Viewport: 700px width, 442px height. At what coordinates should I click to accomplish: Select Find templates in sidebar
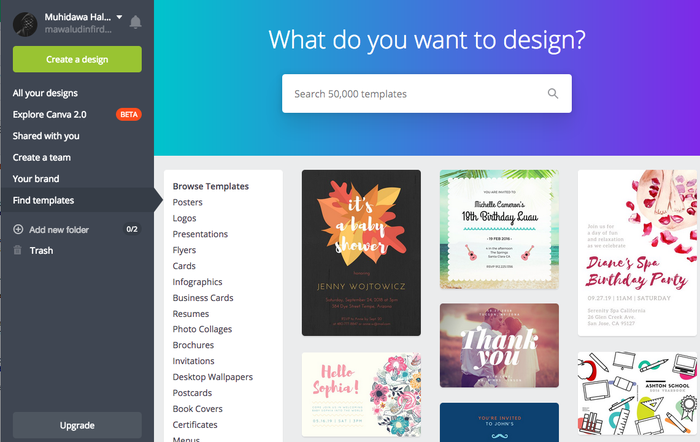(43, 200)
